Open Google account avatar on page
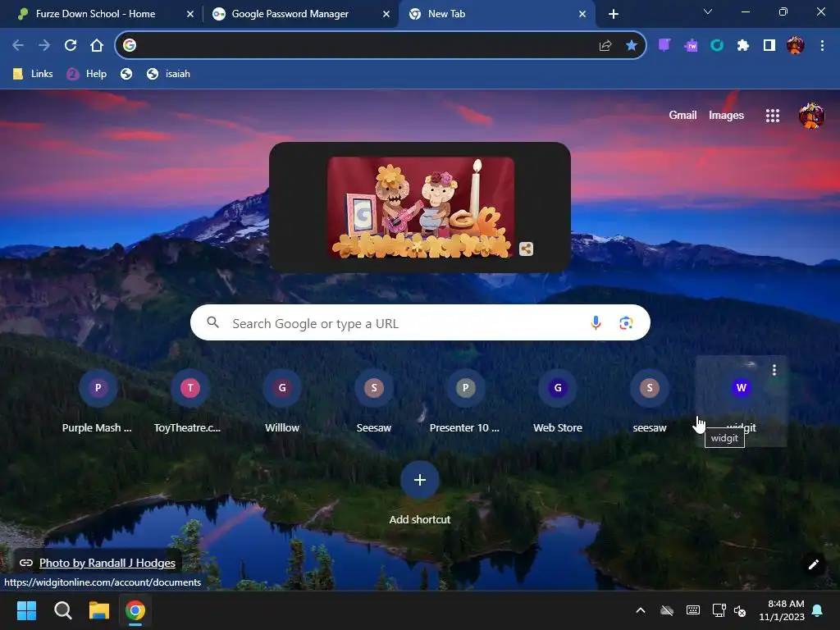Viewport: 840px width, 630px height. point(811,116)
